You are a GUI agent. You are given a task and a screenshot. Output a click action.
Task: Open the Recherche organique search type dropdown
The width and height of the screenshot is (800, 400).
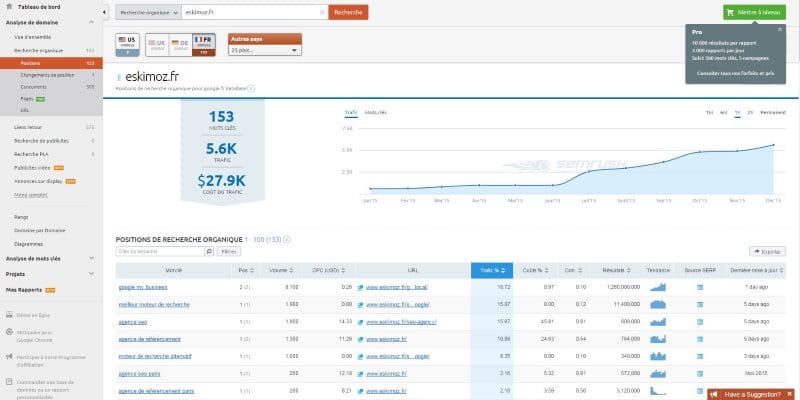click(x=148, y=12)
